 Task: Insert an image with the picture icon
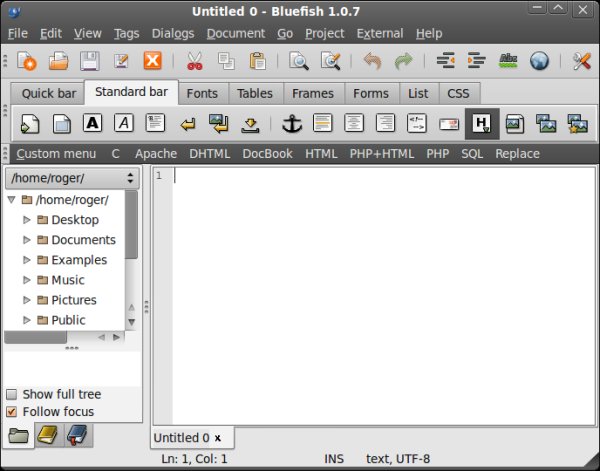[x=514, y=124]
